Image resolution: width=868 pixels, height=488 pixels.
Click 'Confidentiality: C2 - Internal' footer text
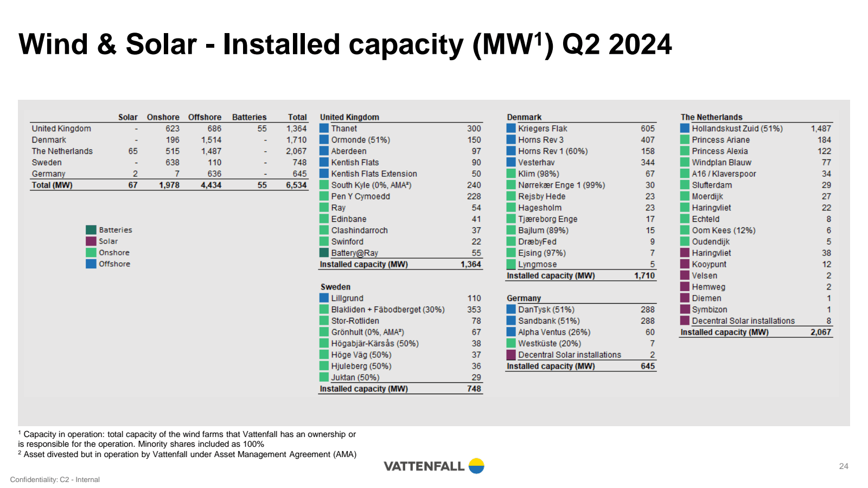pyautogui.click(x=55, y=480)
